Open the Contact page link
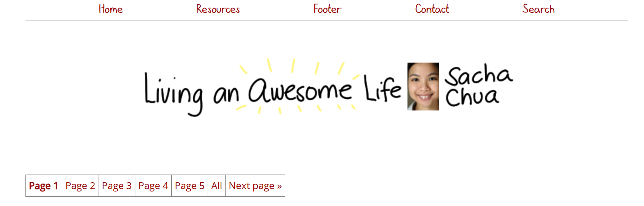This screenshot has height=206, width=644. click(432, 9)
